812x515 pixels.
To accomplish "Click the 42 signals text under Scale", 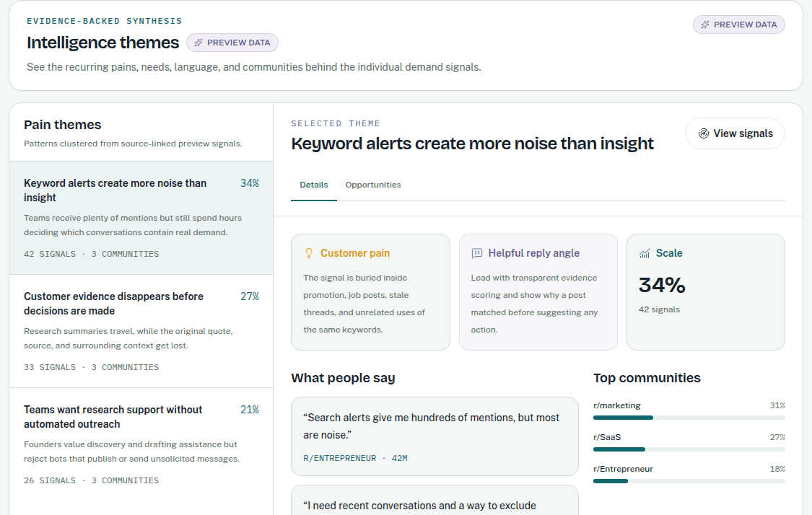I will [x=659, y=309].
